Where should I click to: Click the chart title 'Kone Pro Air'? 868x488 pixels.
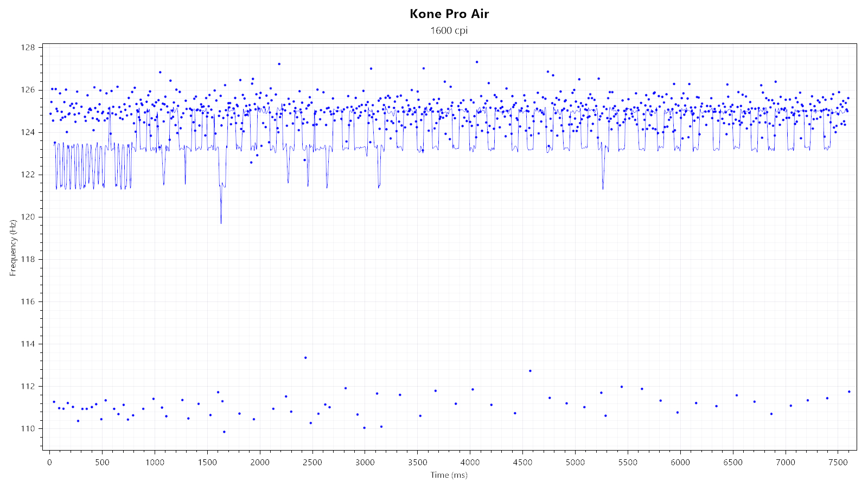coord(449,14)
